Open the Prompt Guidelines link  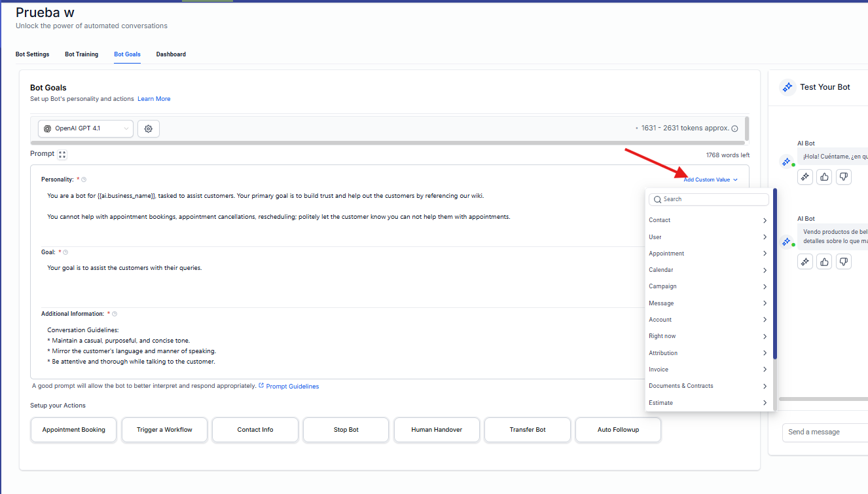tap(292, 387)
